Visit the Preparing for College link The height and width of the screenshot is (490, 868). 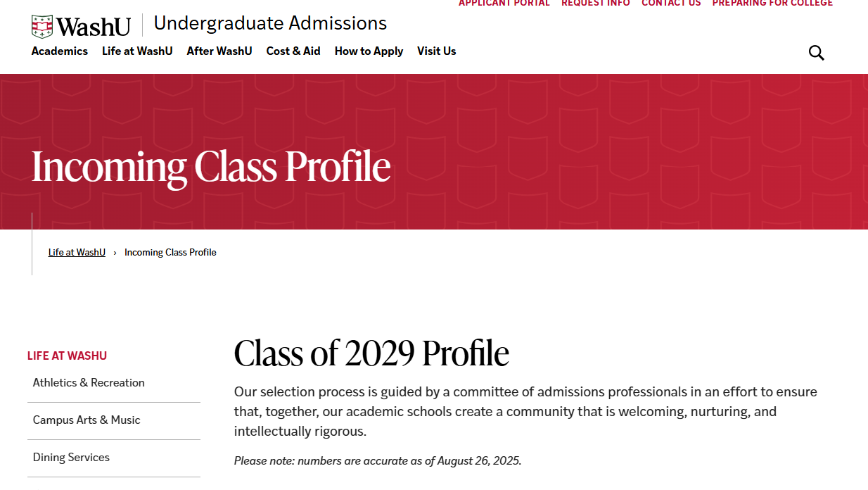point(772,4)
